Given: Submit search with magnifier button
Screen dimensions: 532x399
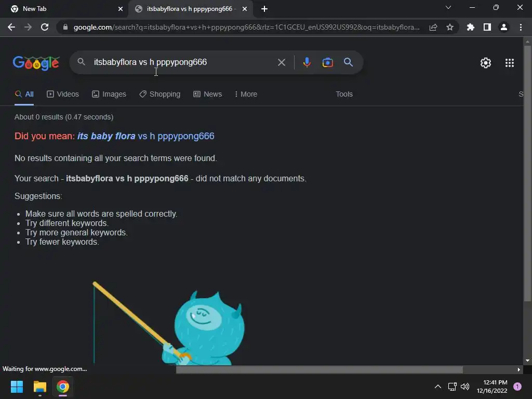Looking at the screenshot, I should (x=348, y=62).
